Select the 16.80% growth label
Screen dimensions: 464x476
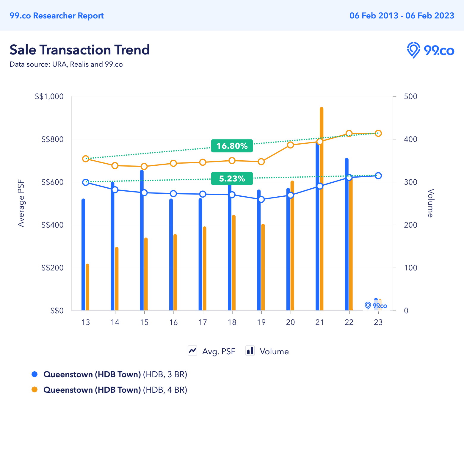tap(232, 146)
